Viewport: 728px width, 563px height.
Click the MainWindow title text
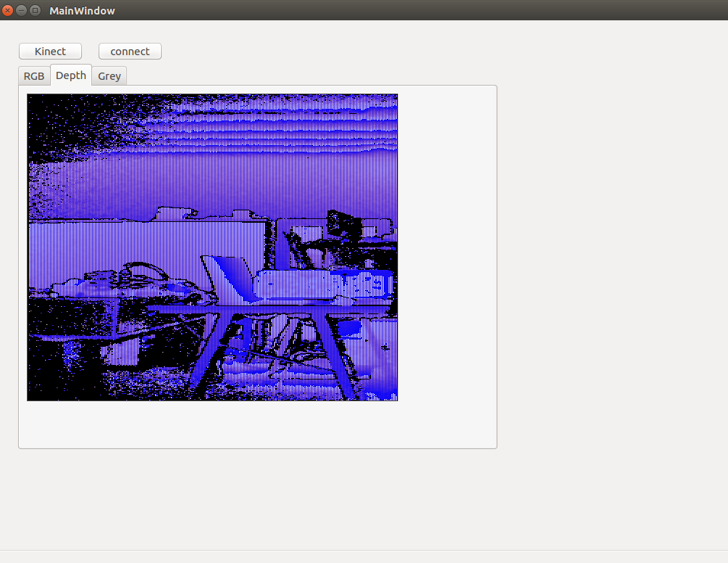click(82, 11)
